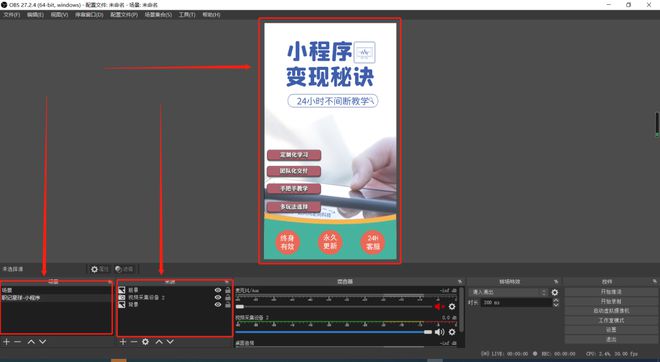This screenshot has width=660, height=362.
Task: Toggle visibility of the 前景 source
Action: [218, 290]
